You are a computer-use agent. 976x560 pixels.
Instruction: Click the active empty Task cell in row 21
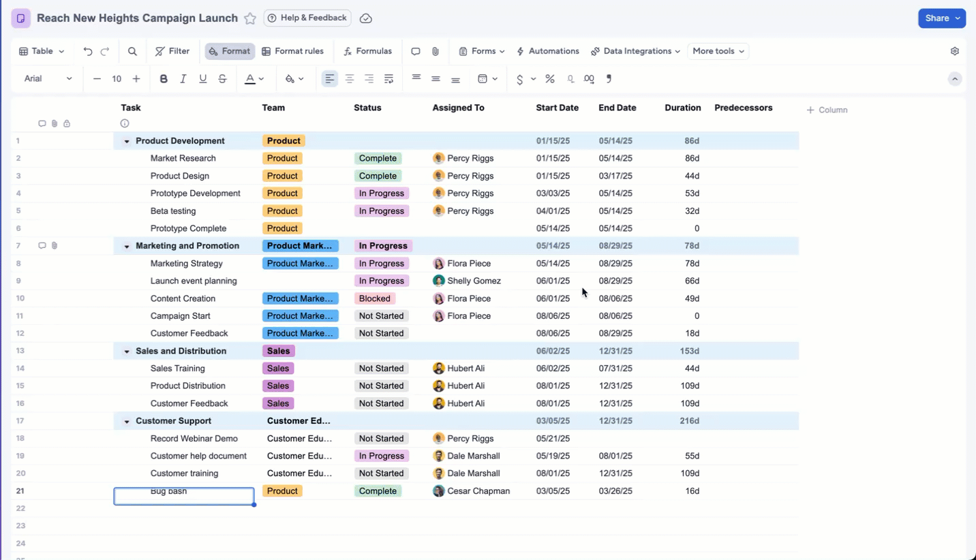(x=184, y=496)
